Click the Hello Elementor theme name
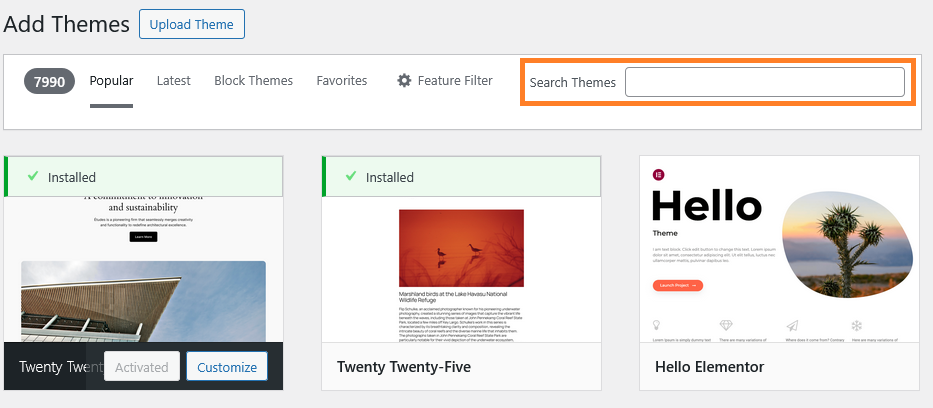Screen dimensions: 933x408 pos(709,367)
